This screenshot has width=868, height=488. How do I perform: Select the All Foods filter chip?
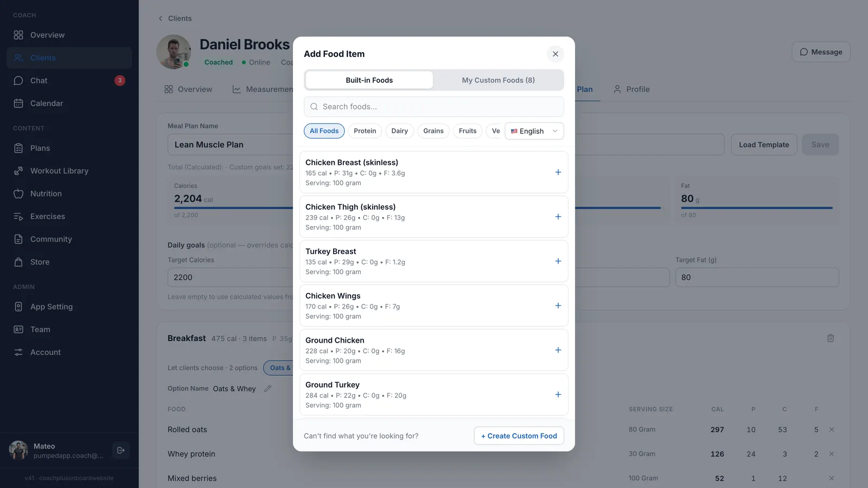click(324, 131)
